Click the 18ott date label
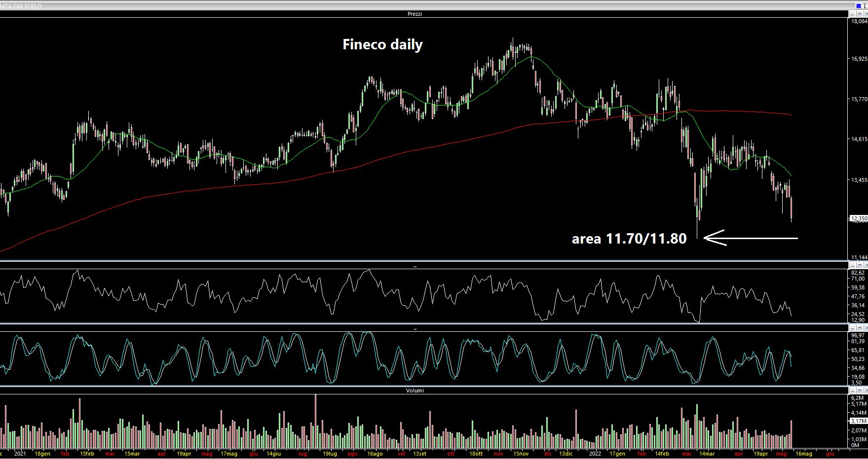The image size is (868, 459). click(x=476, y=453)
